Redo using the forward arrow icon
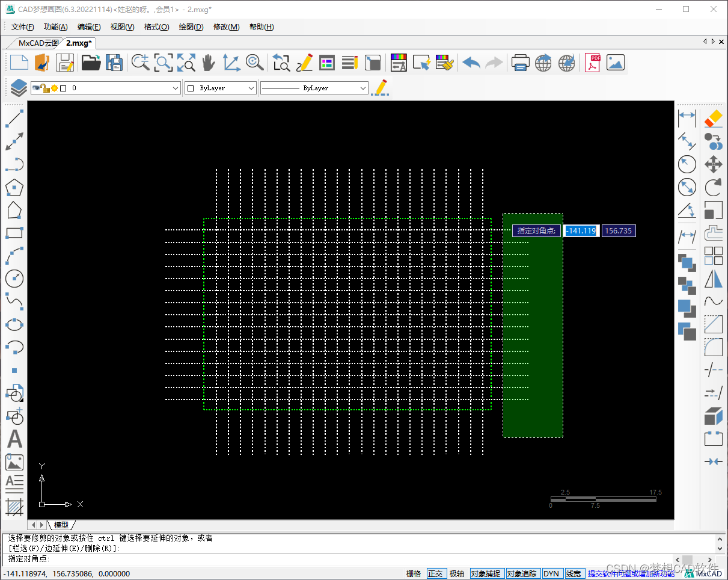Image resolution: width=728 pixels, height=580 pixels. click(494, 63)
